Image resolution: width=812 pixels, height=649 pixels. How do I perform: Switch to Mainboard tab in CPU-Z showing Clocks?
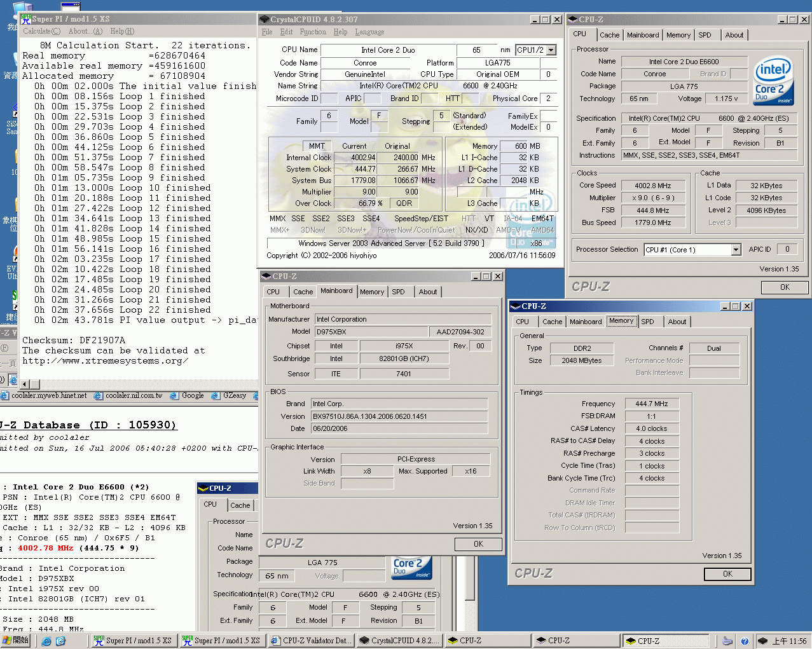[x=643, y=35]
